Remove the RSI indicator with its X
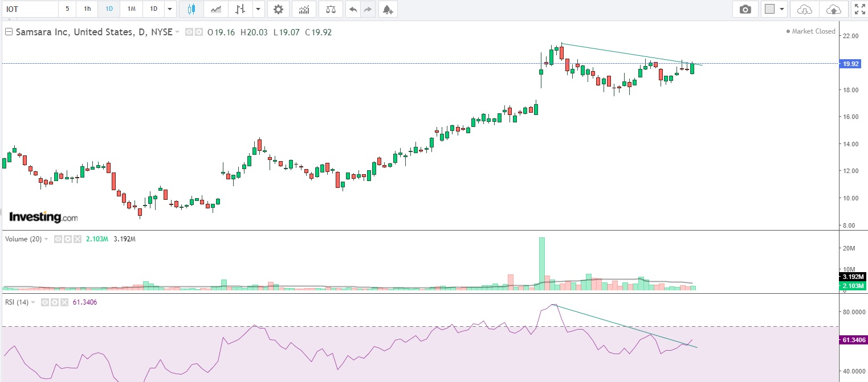The image size is (868, 382). coord(63,302)
